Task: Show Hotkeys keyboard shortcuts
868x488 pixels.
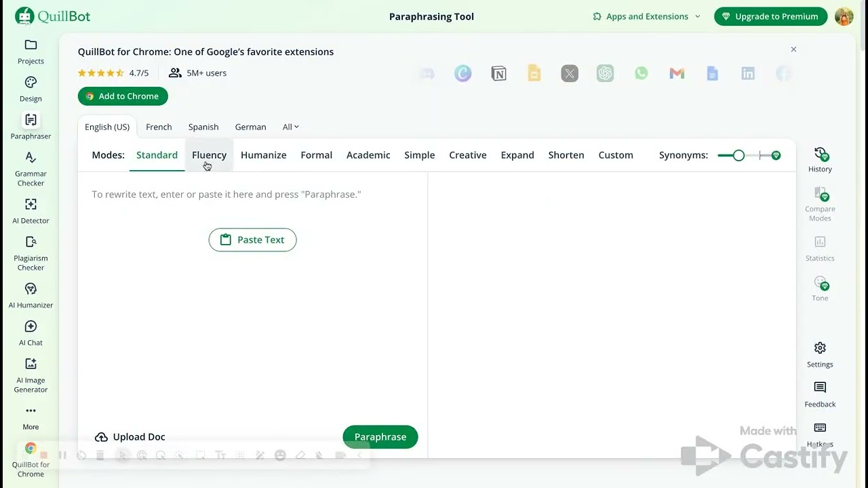Action: (x=820, y=434)
